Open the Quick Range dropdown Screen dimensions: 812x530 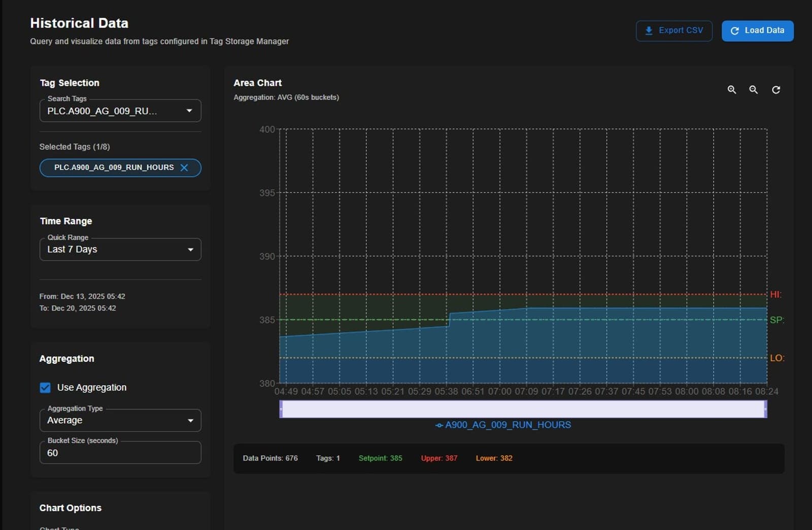(120, 250)
